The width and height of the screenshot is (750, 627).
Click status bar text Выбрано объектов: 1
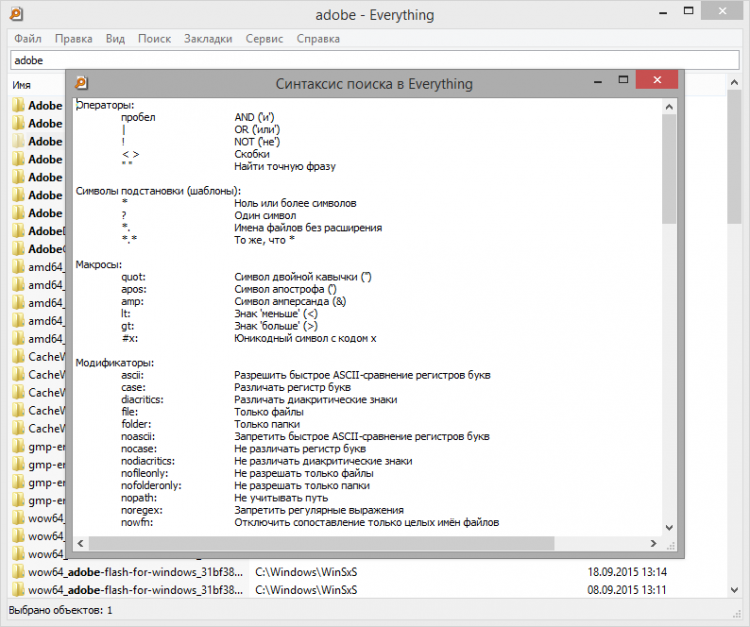click(x=60, y=610)
